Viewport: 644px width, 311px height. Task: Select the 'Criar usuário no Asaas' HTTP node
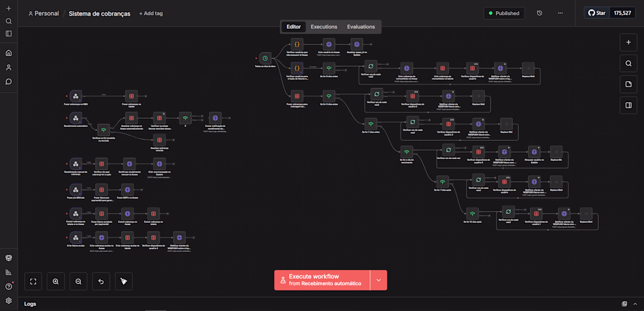pyautogui.click(x=328, y=44)
